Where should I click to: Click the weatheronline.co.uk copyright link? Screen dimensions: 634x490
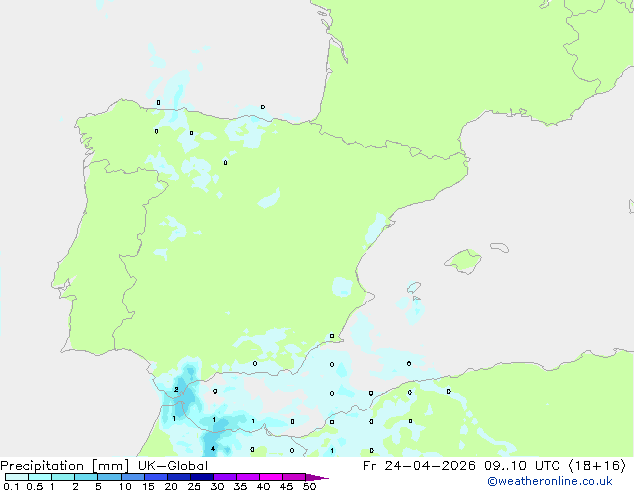(x=550, y=481)
